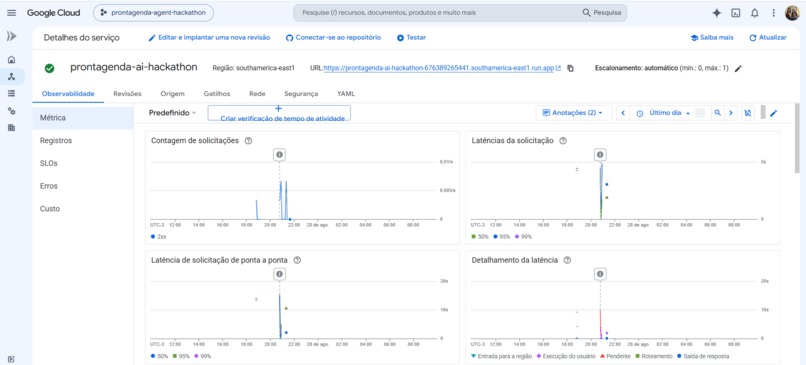Open the Saiba mais link
Image resolution: width=806 pixels, height=365 pixels.
click(712, 38)
